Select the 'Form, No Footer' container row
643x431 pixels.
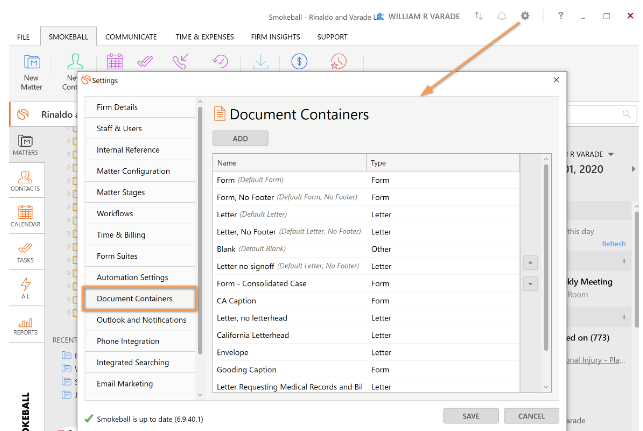pyautogui.click(x=366, y=197)
